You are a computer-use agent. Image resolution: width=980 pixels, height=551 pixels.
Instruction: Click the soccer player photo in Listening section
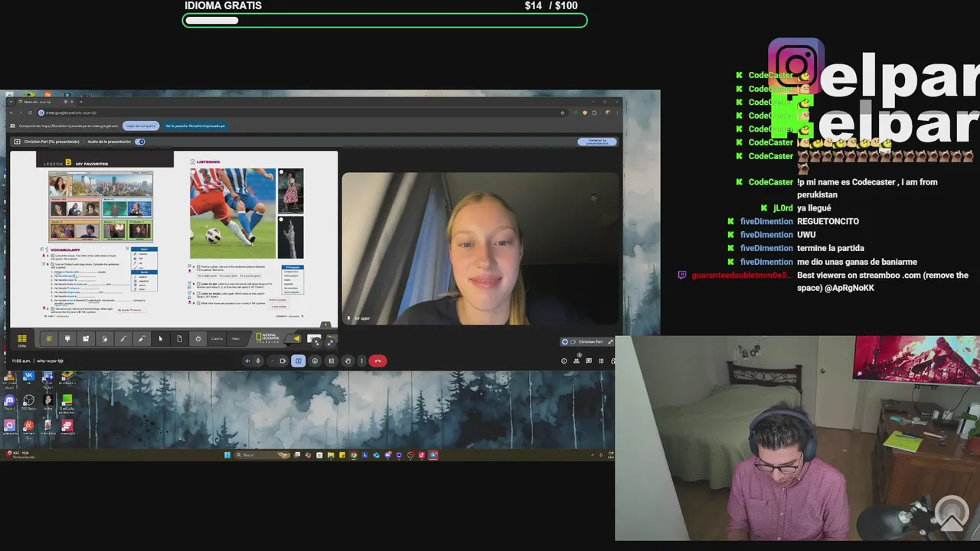(x=233, y=214)
